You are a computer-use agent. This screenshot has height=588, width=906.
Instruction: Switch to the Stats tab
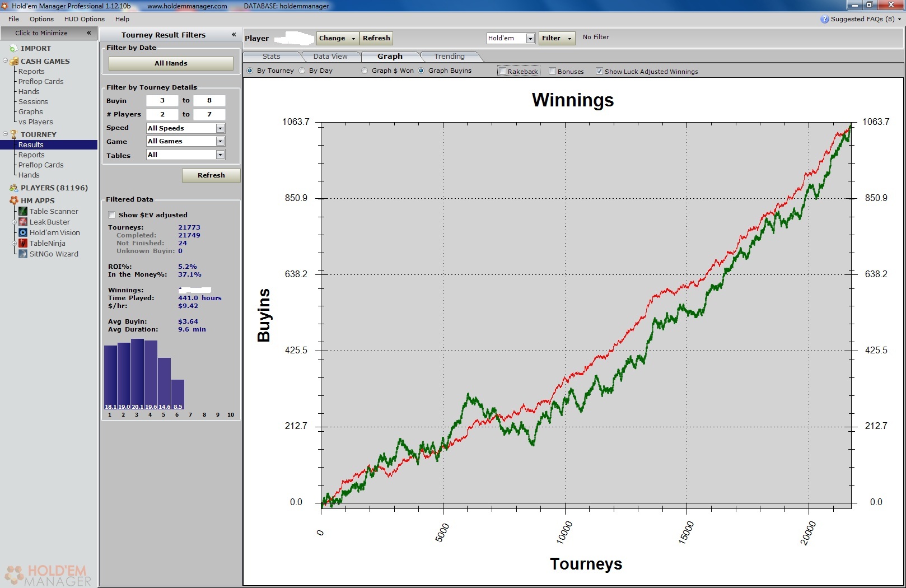(x=272, y=57)
